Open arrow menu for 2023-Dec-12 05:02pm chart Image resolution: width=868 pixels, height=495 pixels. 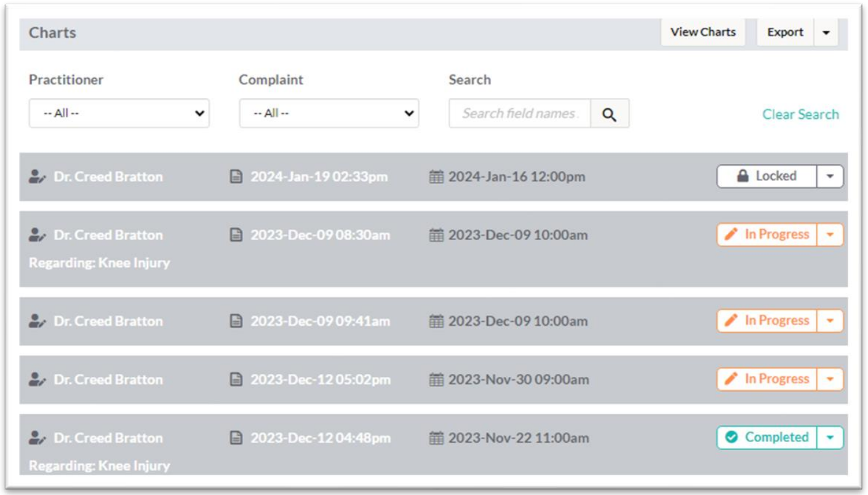(830, 379)
